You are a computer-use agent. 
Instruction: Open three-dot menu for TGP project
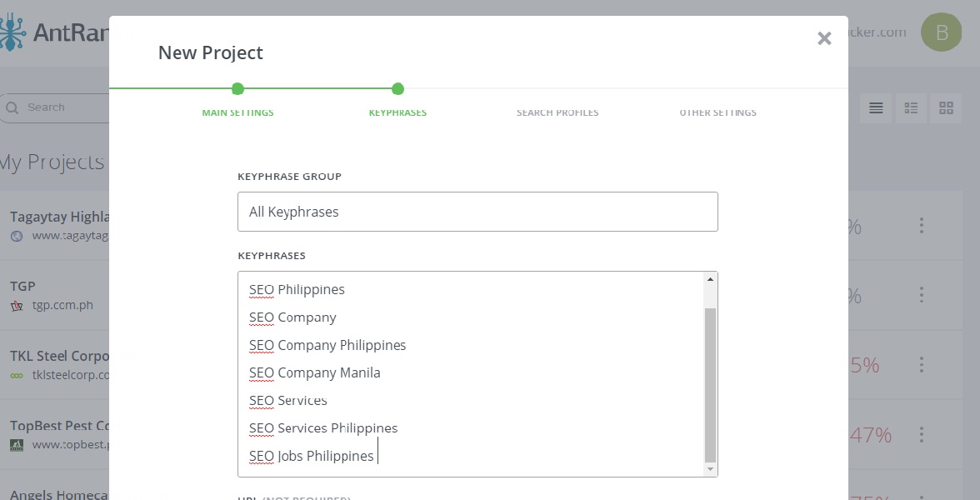click(922, 295)
